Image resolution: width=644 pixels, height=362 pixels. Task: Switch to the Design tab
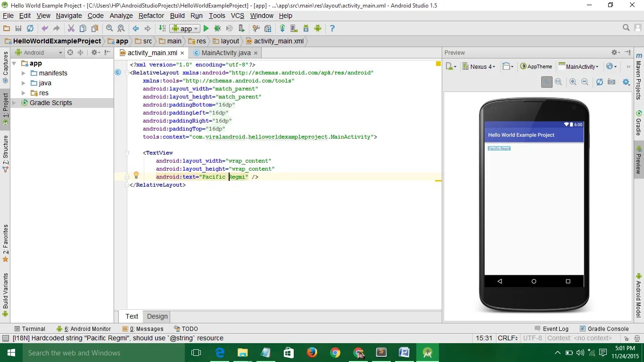pos(157,316)
